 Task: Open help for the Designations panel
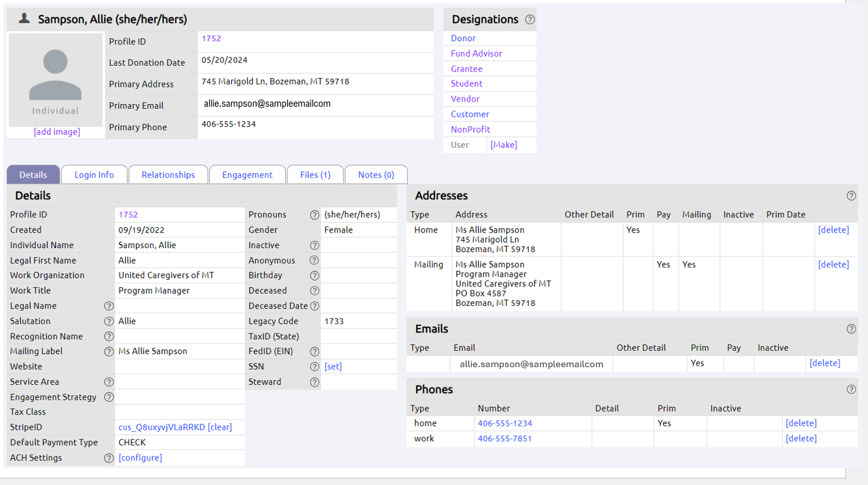[530, 20]
